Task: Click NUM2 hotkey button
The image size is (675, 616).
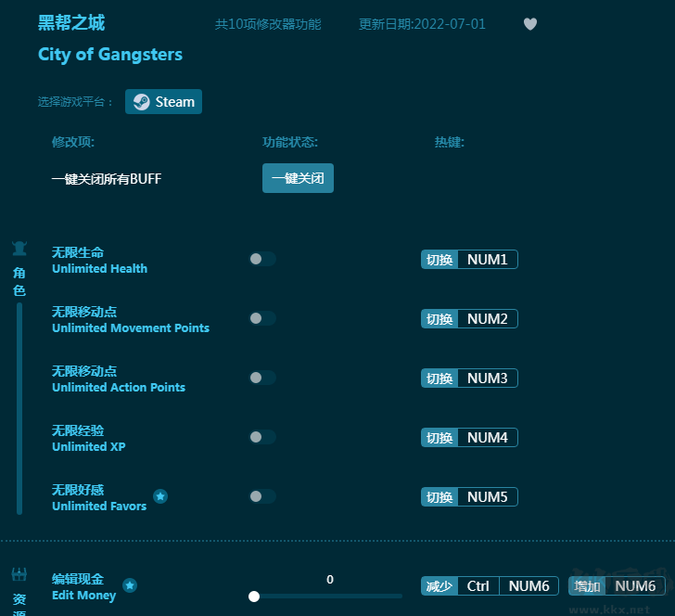Action: (469, 319)
